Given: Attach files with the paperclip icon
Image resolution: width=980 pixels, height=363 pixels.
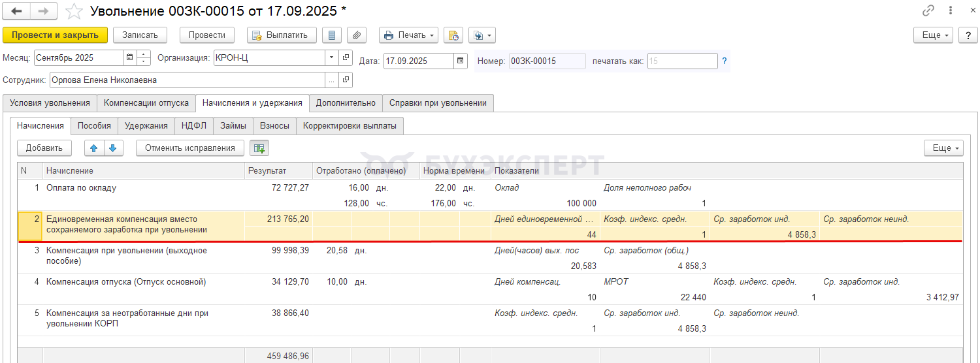Looking at the screenshot, I should (x=357, y=35).
